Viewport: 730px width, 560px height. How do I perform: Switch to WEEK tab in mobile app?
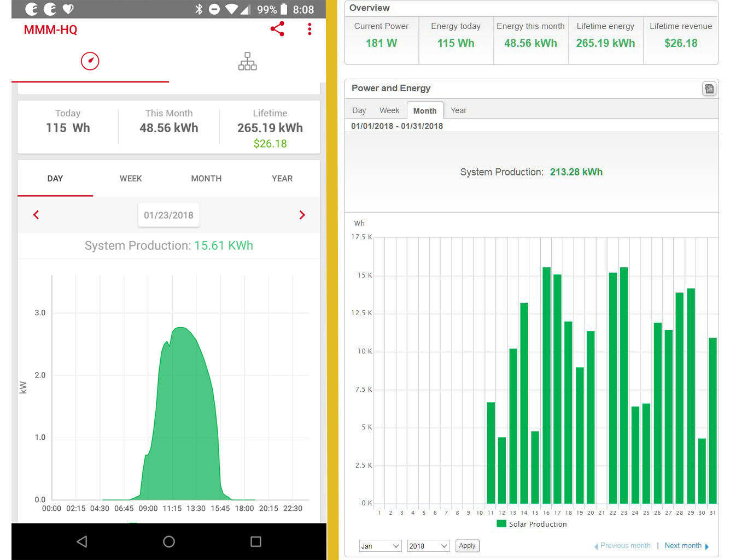131,179
